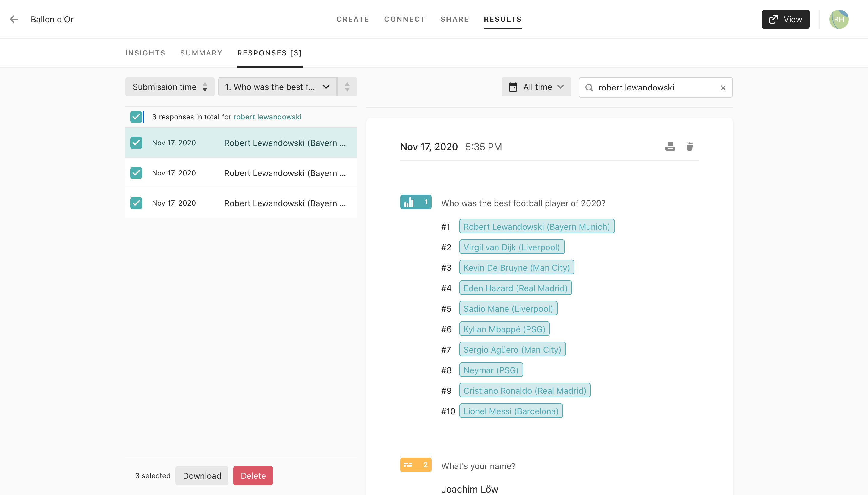Switch to the CREATE tab
Image resolution: width=868 pixels, height=495 pixels.
(x=352, y=19)
